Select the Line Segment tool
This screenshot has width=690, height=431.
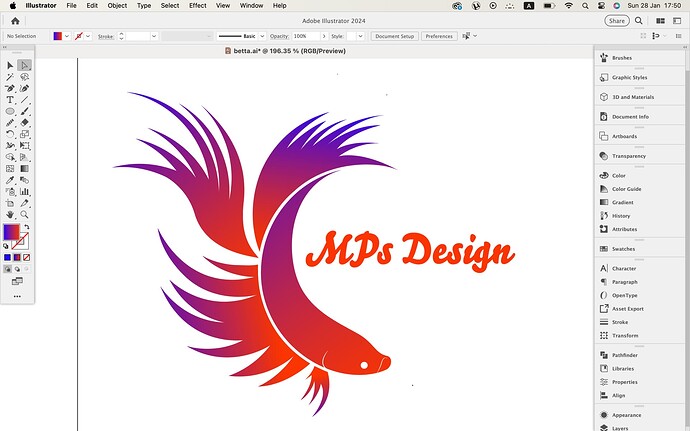tap(24, 100)
